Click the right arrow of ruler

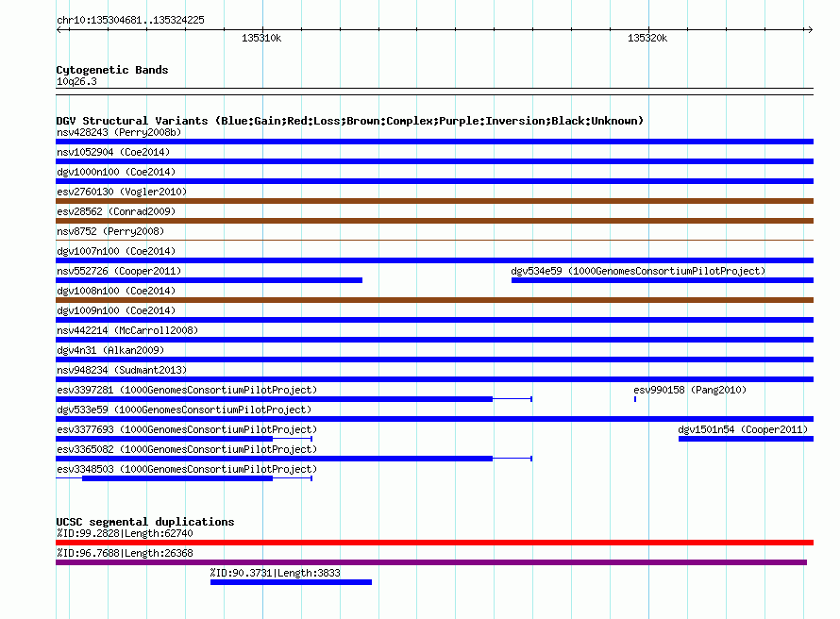[810, 29]
